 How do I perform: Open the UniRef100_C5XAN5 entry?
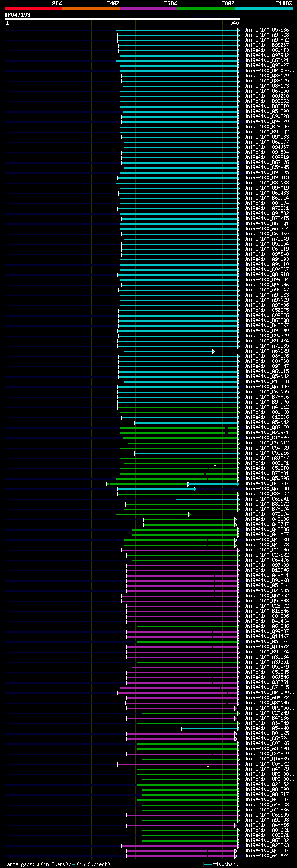266,167
